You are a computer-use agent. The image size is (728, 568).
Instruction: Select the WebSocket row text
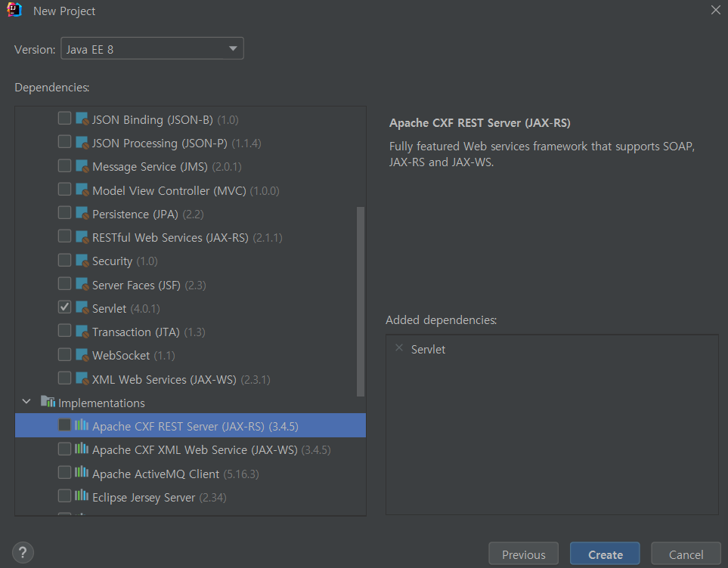point(133,356)
